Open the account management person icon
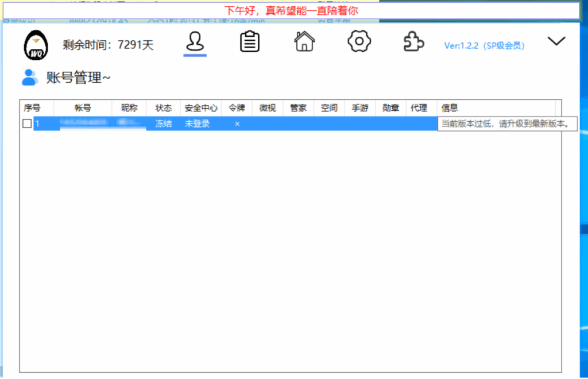Image resolution: width=588 pixels, height=379 pixels. pos(195,42)
